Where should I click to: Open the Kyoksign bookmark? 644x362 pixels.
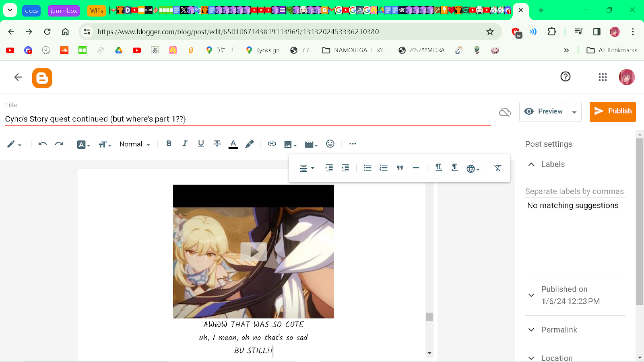(263, 50)
